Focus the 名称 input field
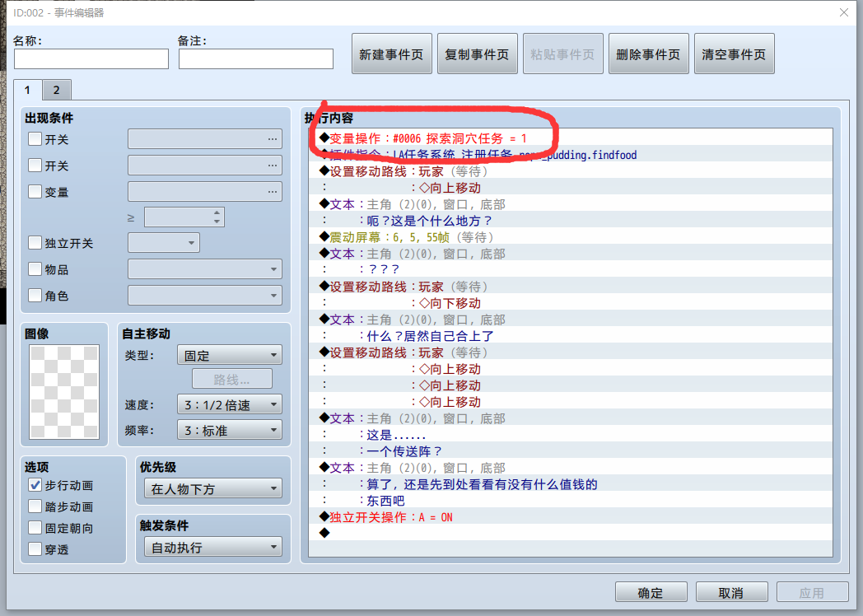This screenshot has height=616, width=863. (x=91, y=59)
